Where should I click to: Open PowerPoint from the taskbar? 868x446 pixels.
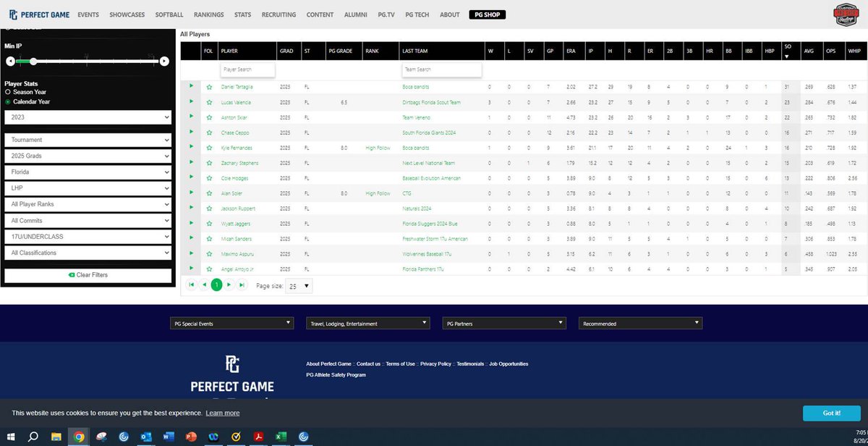tap(191, 437)
